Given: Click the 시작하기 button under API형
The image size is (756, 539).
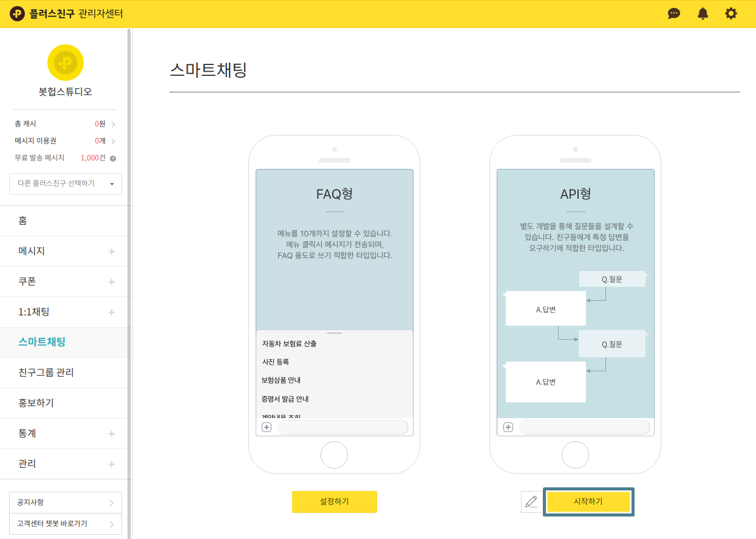Looking at the screenshot, I should [x=588, y=502].
